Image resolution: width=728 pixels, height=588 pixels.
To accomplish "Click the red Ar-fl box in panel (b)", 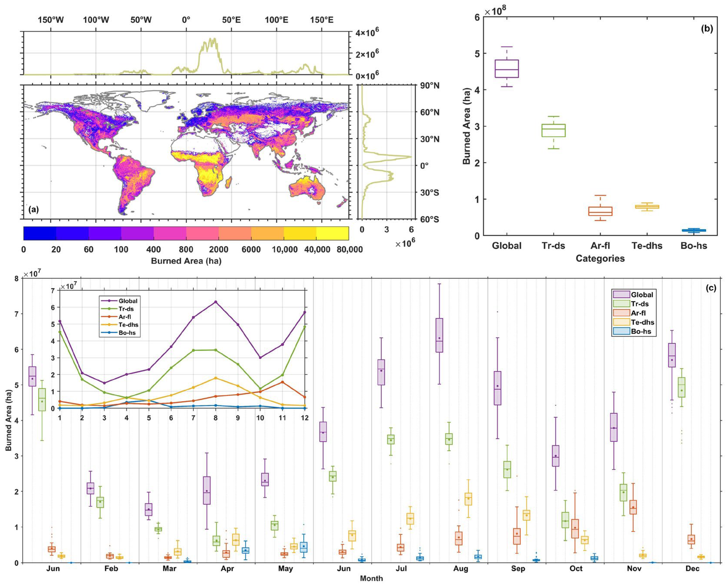I will tap(600, 211).
